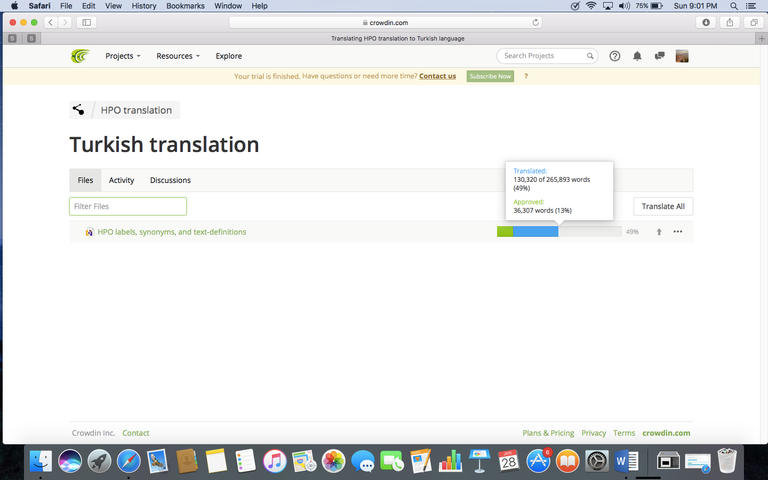Click the 49% progress label
Image resolution: width=768 pixels, height=480 pixels.
click(632, 232)
